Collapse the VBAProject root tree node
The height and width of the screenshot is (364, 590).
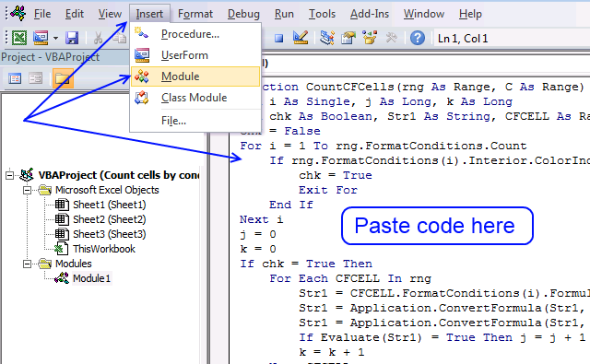[10, 175]
